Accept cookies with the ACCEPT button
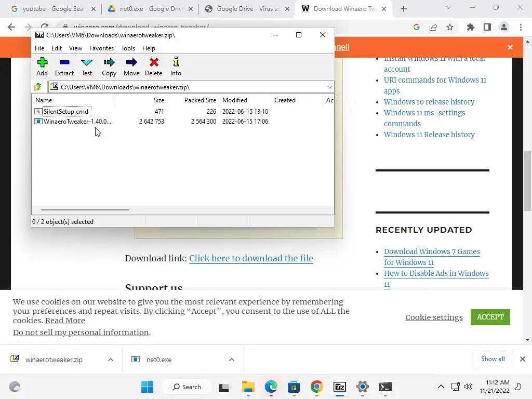The height and width of the screenshot is (399, 532). [x=490, y=317]
